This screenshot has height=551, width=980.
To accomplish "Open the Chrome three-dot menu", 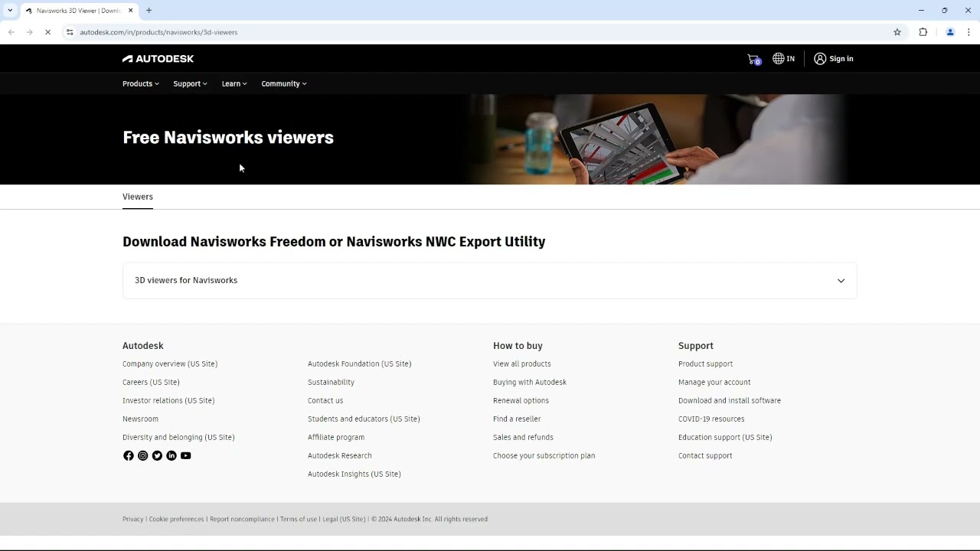I will click(969, 32).
